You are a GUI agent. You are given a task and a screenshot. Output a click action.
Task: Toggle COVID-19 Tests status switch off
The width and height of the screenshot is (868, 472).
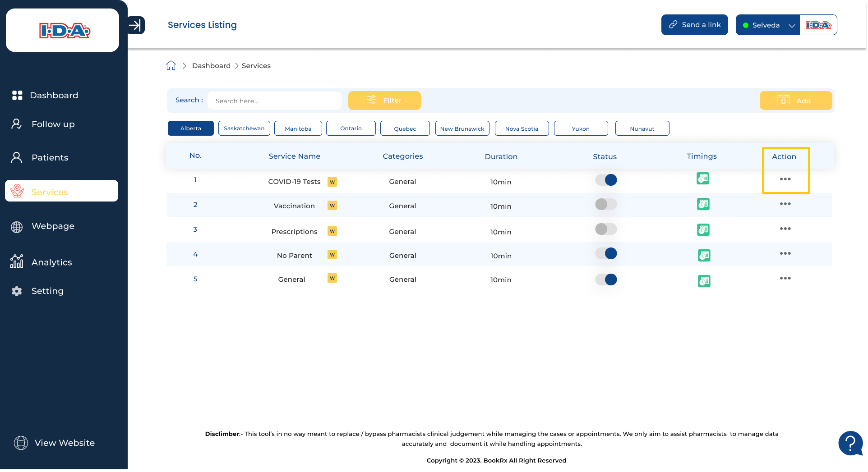click(x=605, y=179)
